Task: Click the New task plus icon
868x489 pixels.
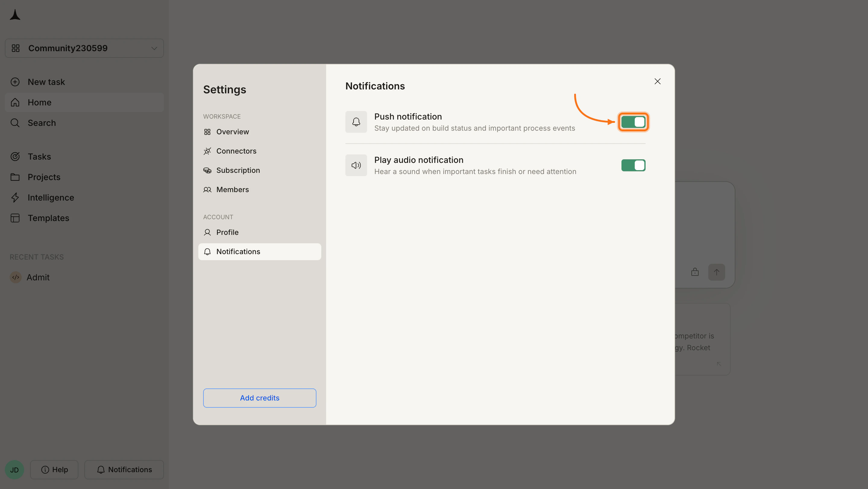Action: click(15, 82)
